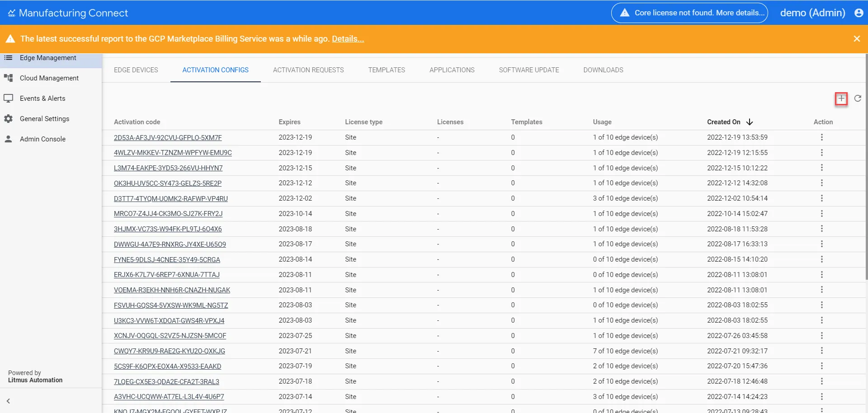Click the License type column header
Viewport: 868px width, 413px height.
coord(363,122)
